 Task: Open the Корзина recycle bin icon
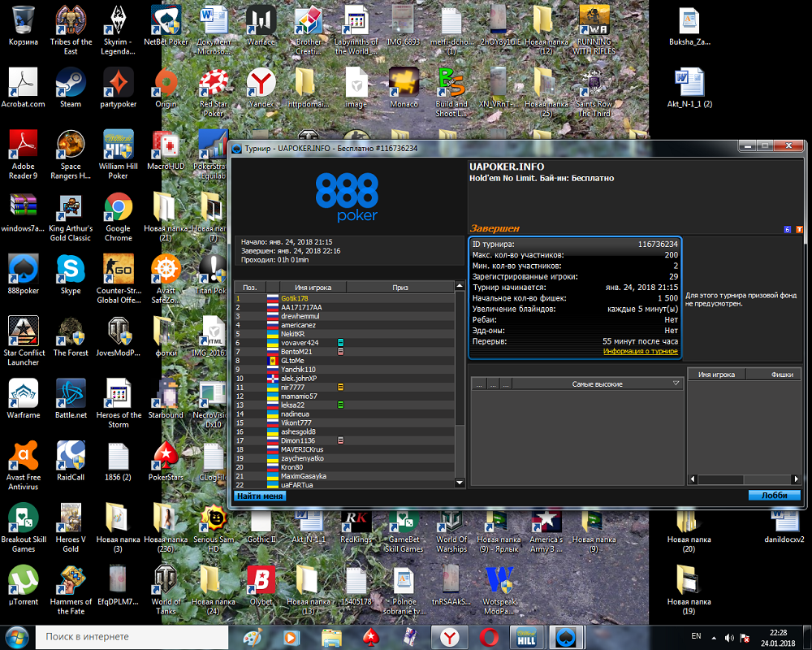[24, 26]
